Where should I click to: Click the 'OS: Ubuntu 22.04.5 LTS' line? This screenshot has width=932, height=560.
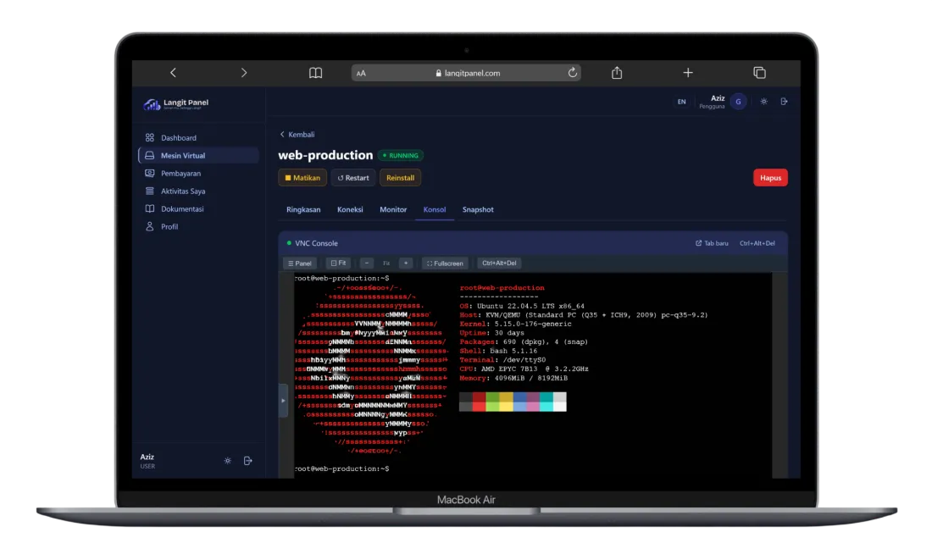pyautogui.click(x=522, y=306)
